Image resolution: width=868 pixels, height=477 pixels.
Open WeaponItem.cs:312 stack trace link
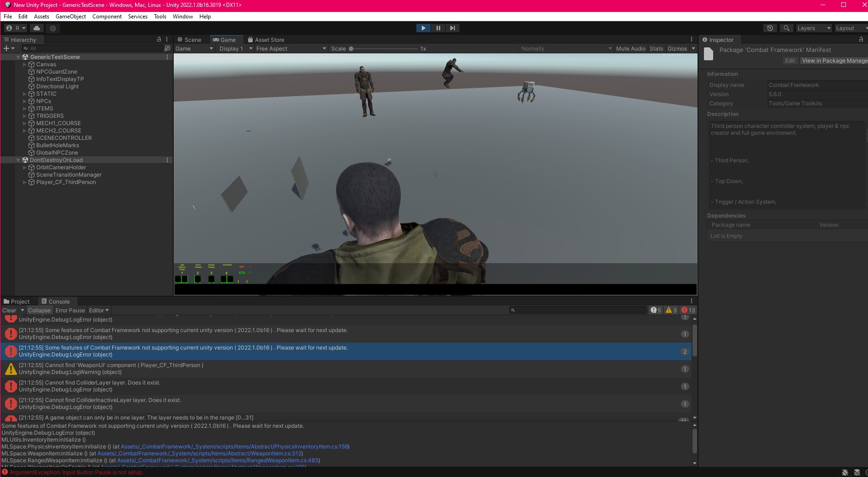(x=199, y=453)
